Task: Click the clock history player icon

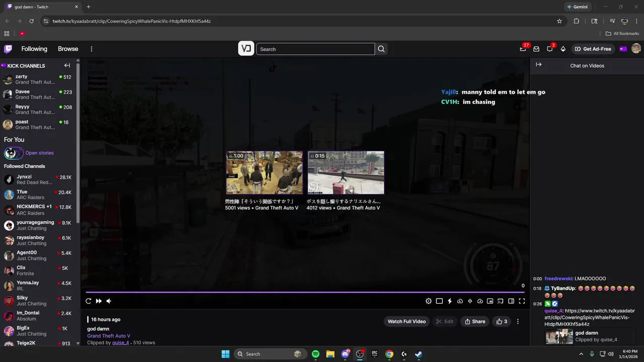Action: tap(460, 301)
